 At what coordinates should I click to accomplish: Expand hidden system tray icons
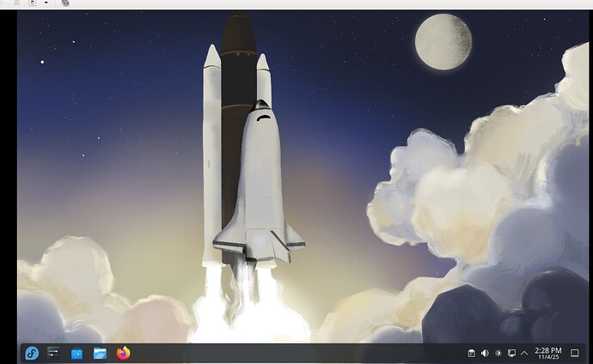tap(524, 354)
